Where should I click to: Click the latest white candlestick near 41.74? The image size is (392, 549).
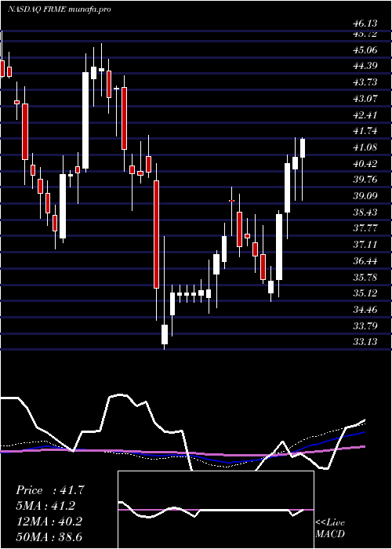pyautogui.click(x=303, y=148)
